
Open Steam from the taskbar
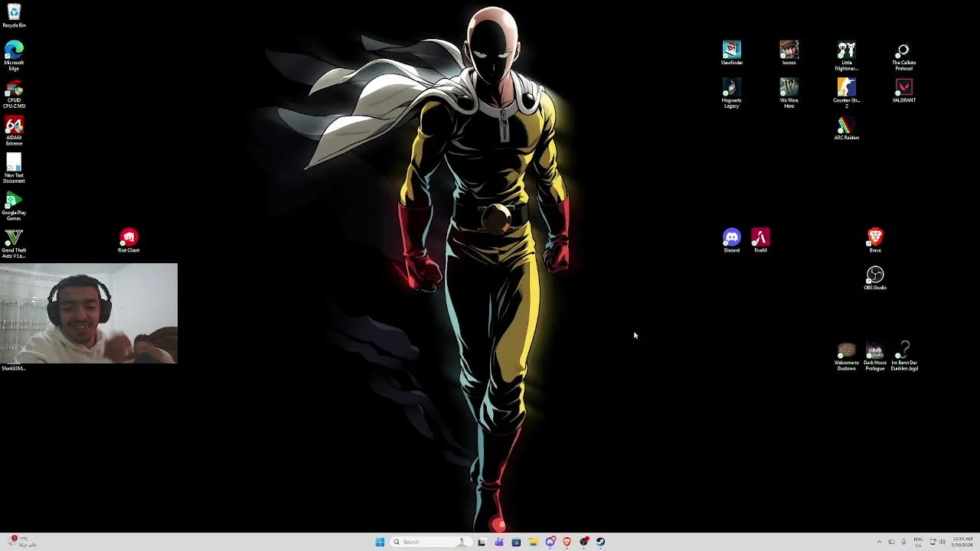pos(601,542)
